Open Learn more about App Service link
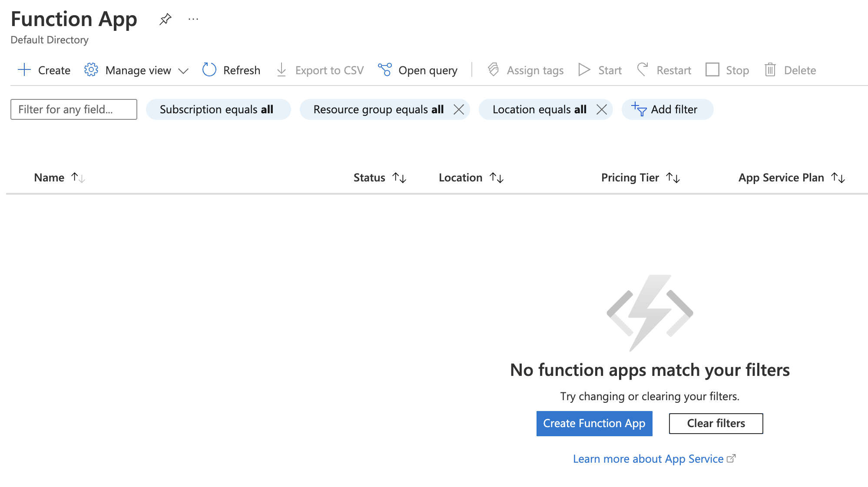 pos(648,459)
